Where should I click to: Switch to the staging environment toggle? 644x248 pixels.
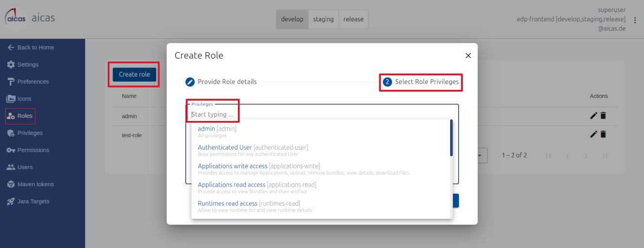coord(323,19)
